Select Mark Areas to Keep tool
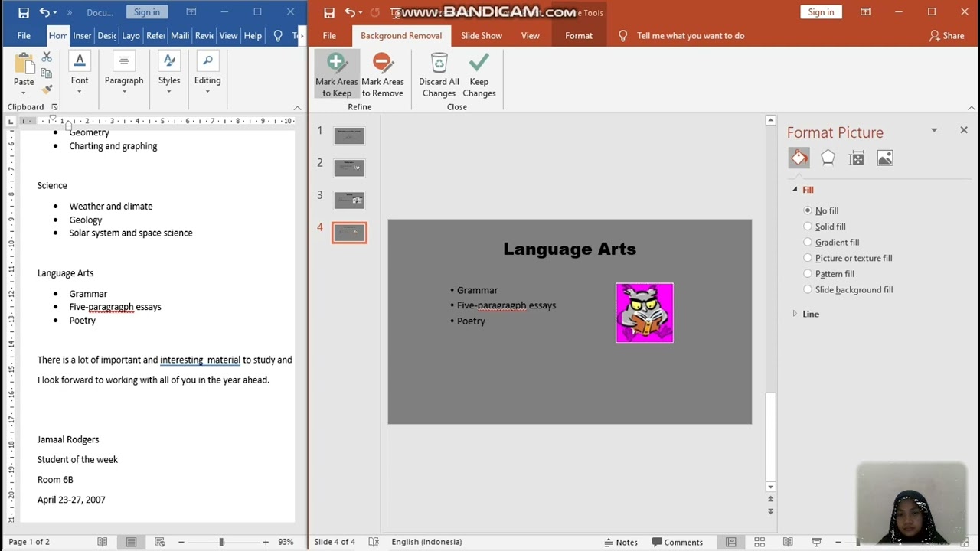The image size is (980, 551). 336,75
